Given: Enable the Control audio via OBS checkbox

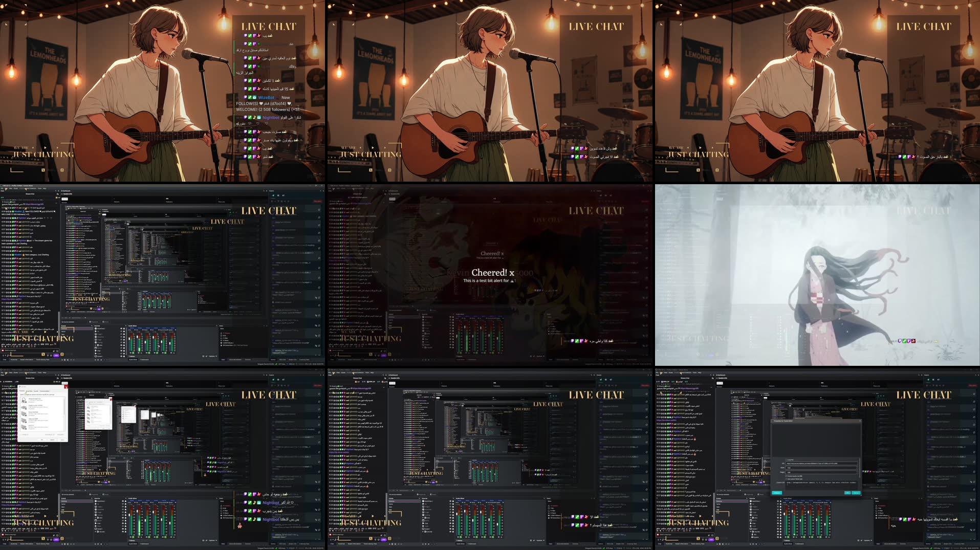Looking at the screenshot, I should (787, 476).
